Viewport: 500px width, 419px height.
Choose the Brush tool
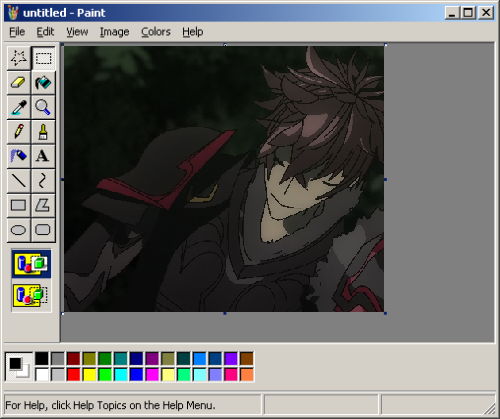pyautogui.click(x=43, y=131)
